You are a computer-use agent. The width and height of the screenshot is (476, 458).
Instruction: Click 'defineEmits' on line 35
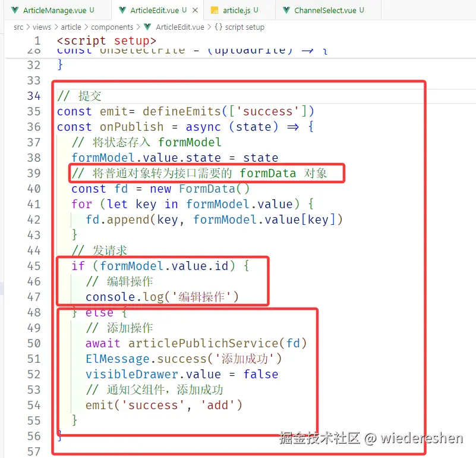point(181,112)
